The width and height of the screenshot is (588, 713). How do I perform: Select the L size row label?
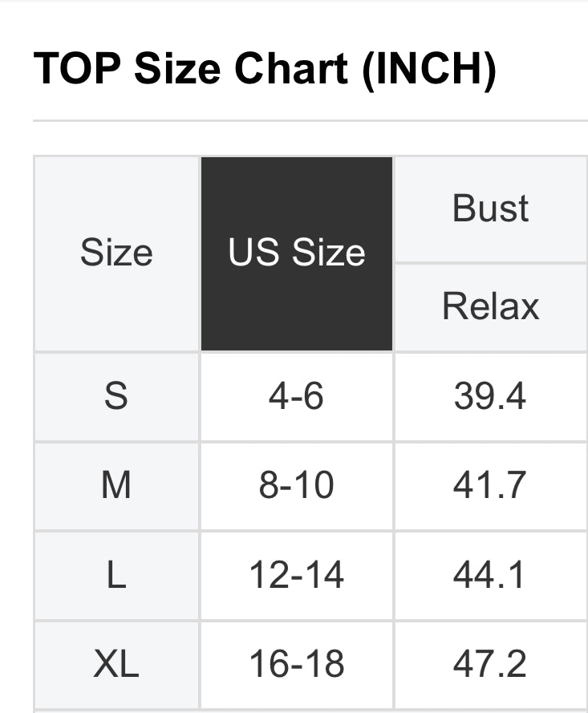(x=116, y=576)
